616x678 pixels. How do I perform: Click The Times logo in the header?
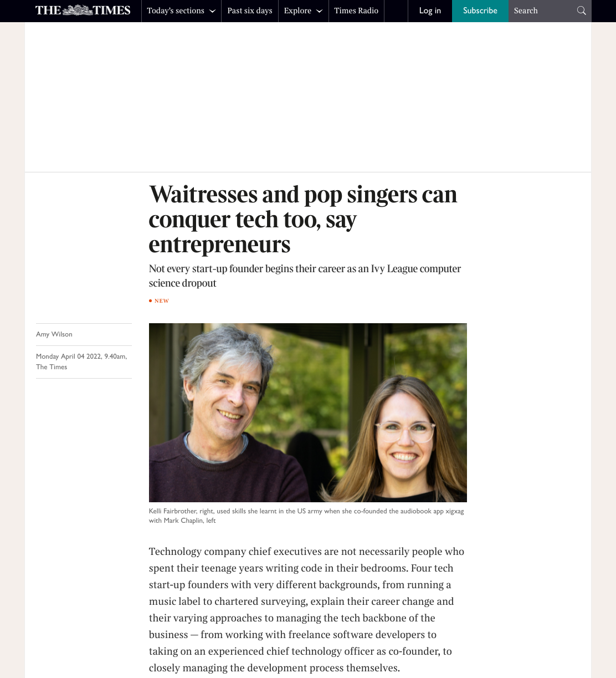[x=83, y=11]
